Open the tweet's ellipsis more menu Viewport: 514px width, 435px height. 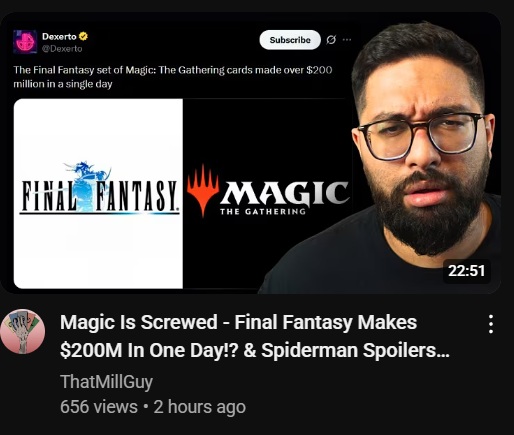coord(347,40)
